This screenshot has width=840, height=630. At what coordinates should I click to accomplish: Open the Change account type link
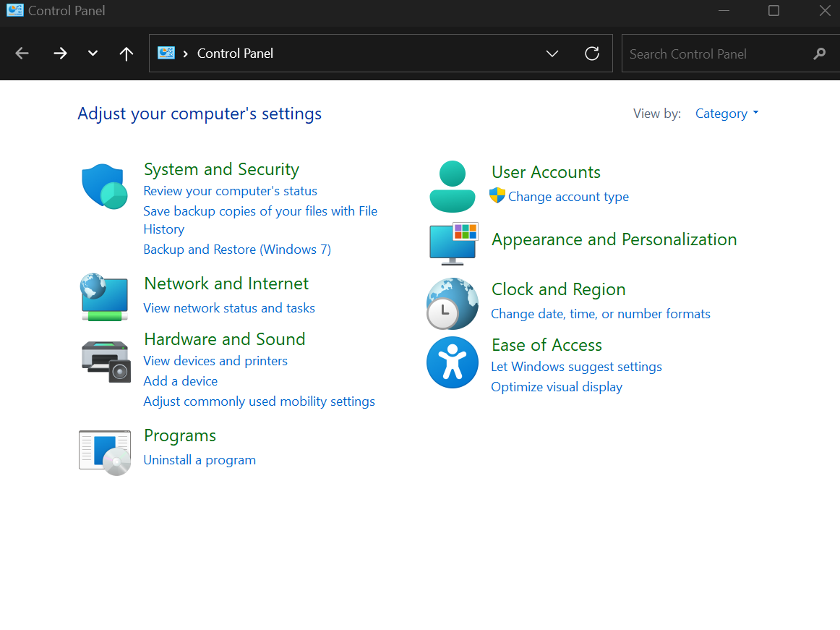568,197
